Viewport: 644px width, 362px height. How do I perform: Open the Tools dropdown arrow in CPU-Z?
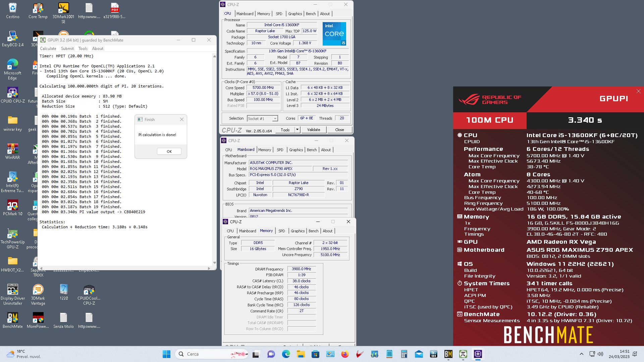[x=297, y=130]
